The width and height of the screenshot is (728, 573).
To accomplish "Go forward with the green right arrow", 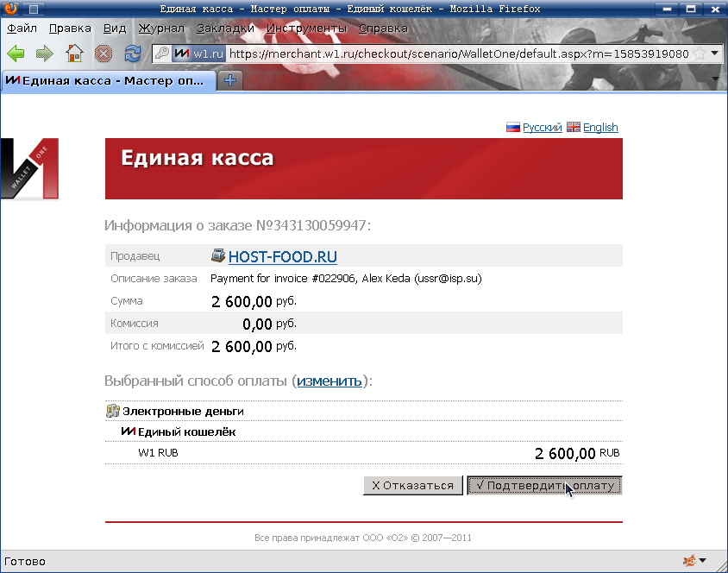I will tap(45, 54).
